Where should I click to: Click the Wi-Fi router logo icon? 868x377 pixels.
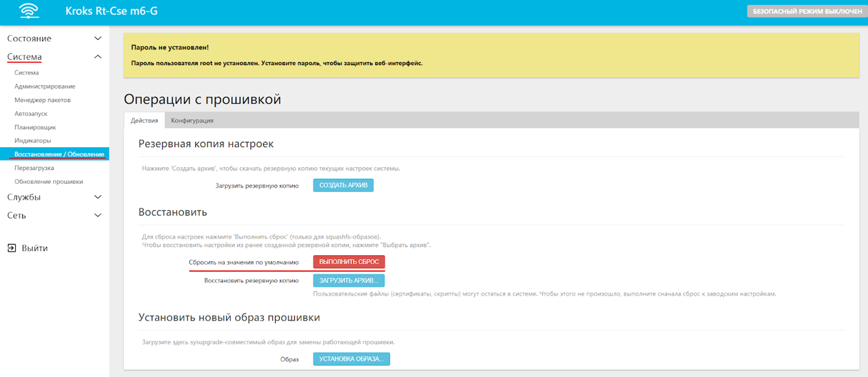tap(29, 11)
